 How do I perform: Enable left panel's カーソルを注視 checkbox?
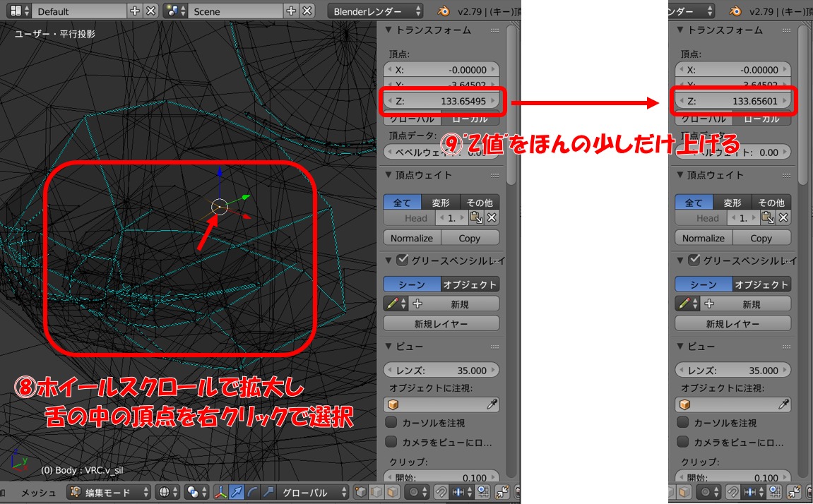coord(391,422)
